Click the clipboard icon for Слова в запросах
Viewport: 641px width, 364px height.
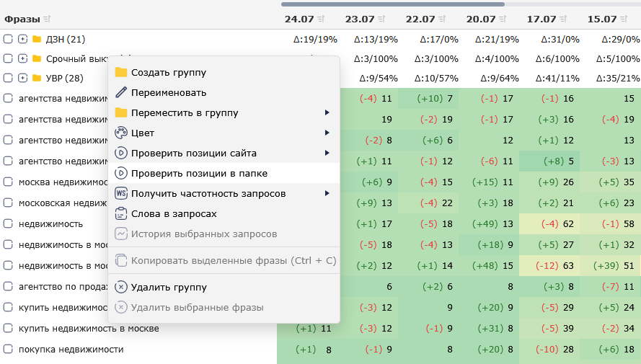coord(121,213)
